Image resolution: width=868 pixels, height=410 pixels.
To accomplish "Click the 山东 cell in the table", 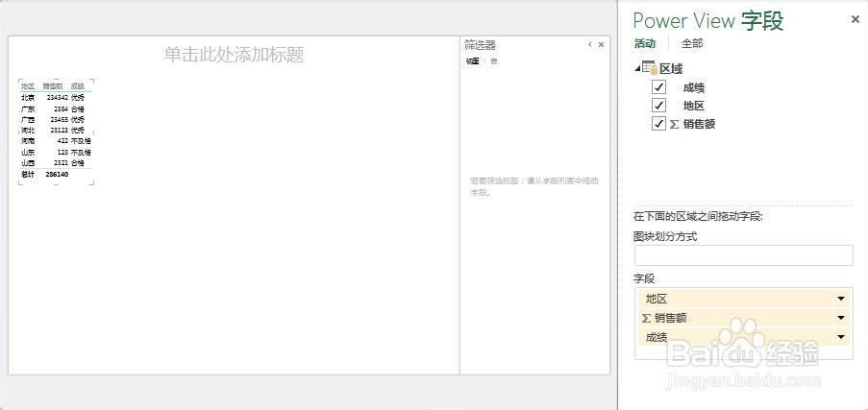I will pyautogui.click(x=28, y=152).
